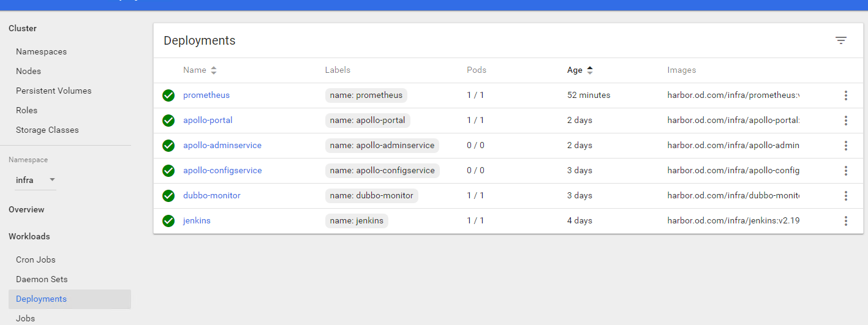Open the apollo-portal deployment link
The height and width of the screenshot is (325, 868).
coord(208,120)
